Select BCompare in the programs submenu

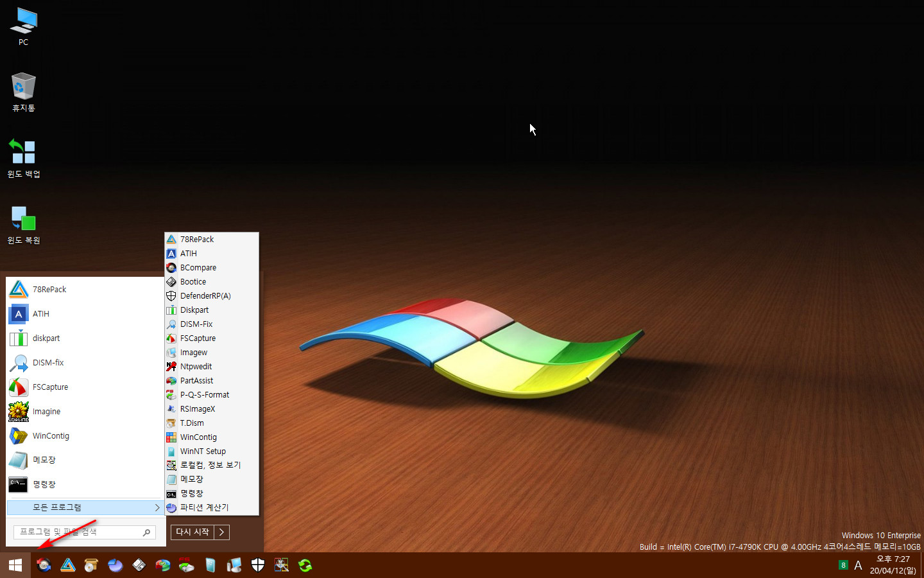click(212, 268)
